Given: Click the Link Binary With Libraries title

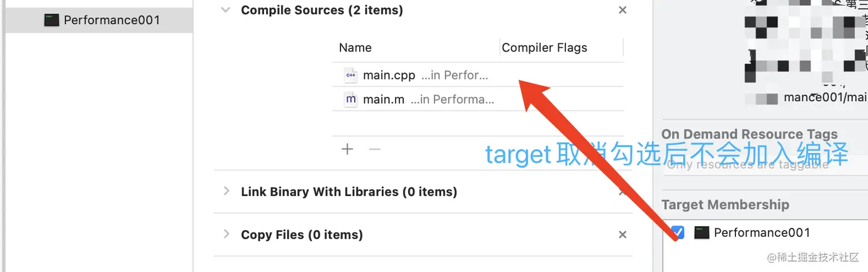Looking at the screenshot, I should click(349, 191).
